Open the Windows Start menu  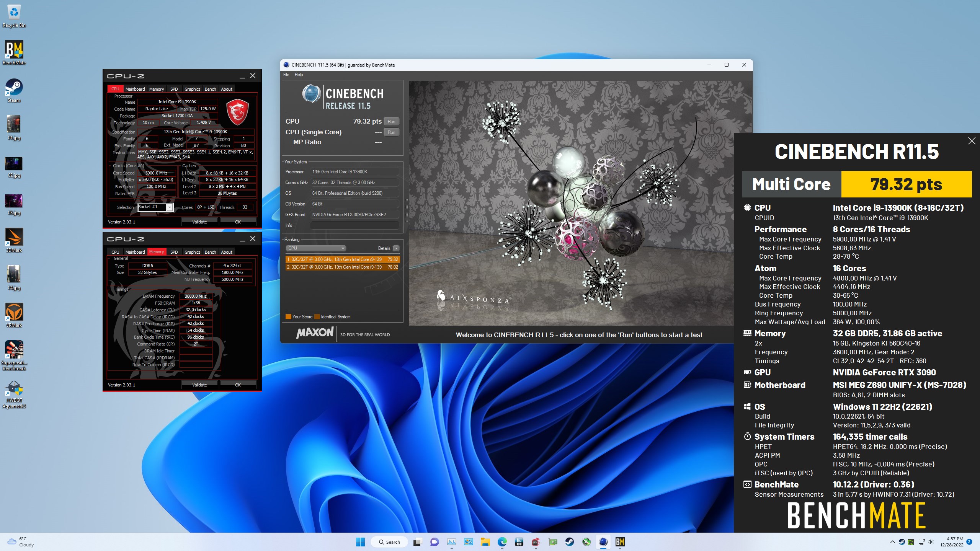click(x=360, y=542)
